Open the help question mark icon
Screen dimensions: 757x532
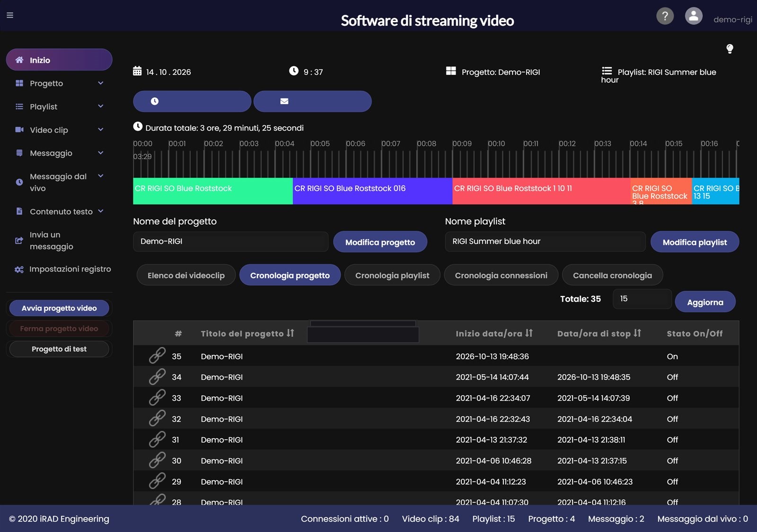pyautogui.click(x=665, y=16)
